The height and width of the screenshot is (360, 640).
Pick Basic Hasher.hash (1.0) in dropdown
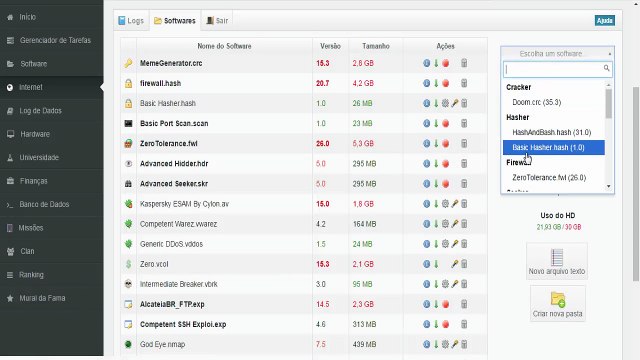click(x=553, y=147)
